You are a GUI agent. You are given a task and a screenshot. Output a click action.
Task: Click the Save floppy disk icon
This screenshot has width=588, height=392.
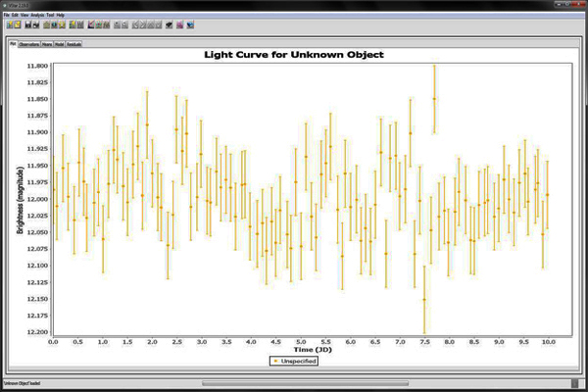click(28, 24)
